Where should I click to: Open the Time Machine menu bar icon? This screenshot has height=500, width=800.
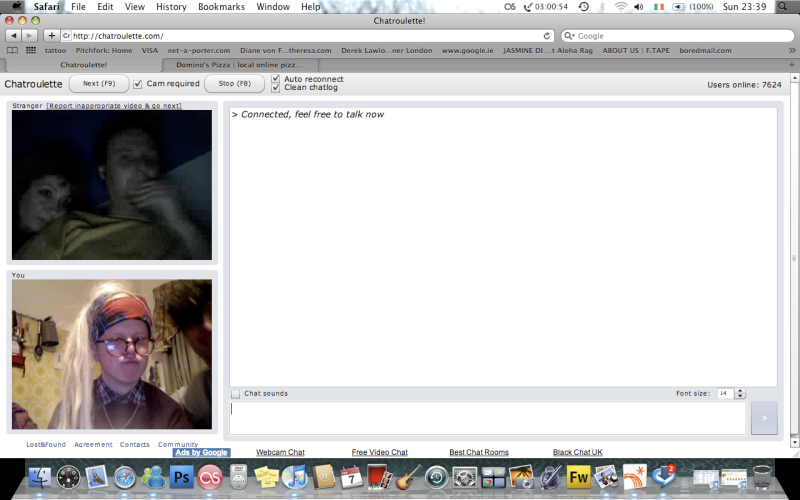[584, 7]
